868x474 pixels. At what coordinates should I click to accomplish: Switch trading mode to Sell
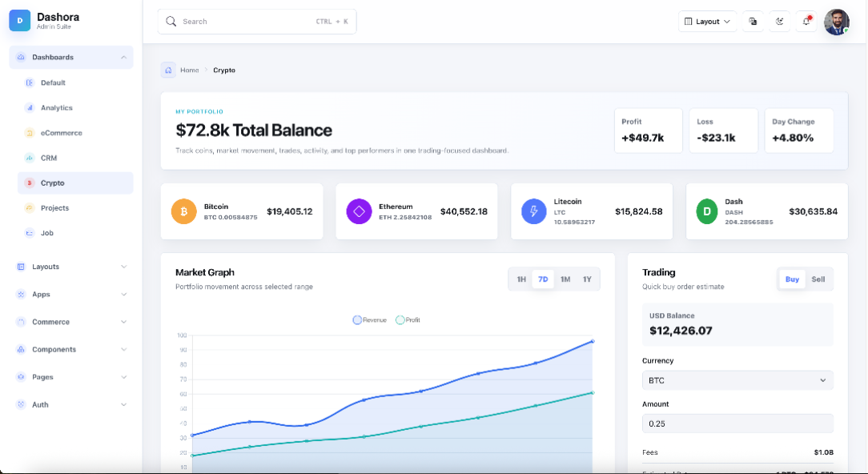click(818, 279)
